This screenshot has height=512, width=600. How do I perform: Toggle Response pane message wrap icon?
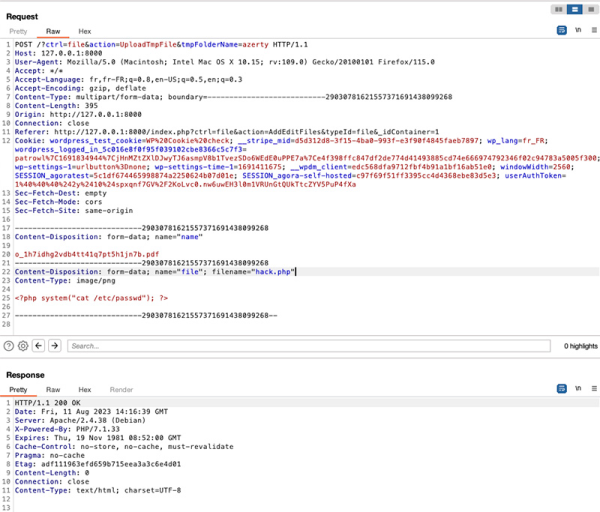(x=561, y=388)
